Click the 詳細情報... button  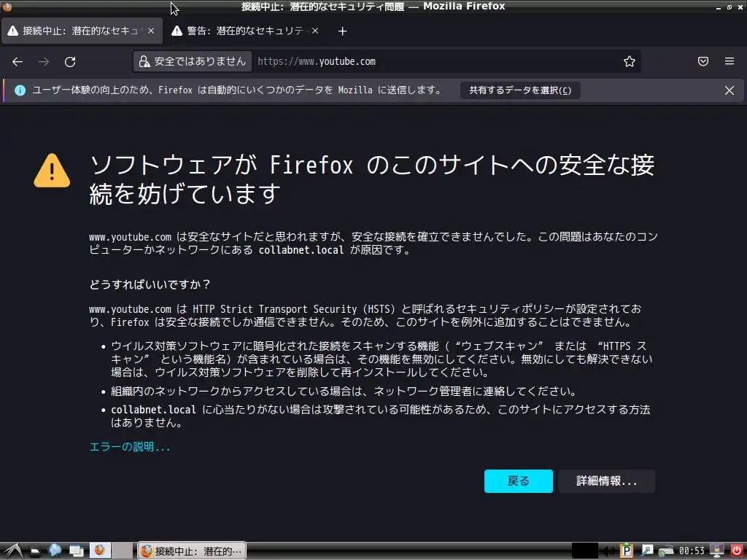(606, 481)
